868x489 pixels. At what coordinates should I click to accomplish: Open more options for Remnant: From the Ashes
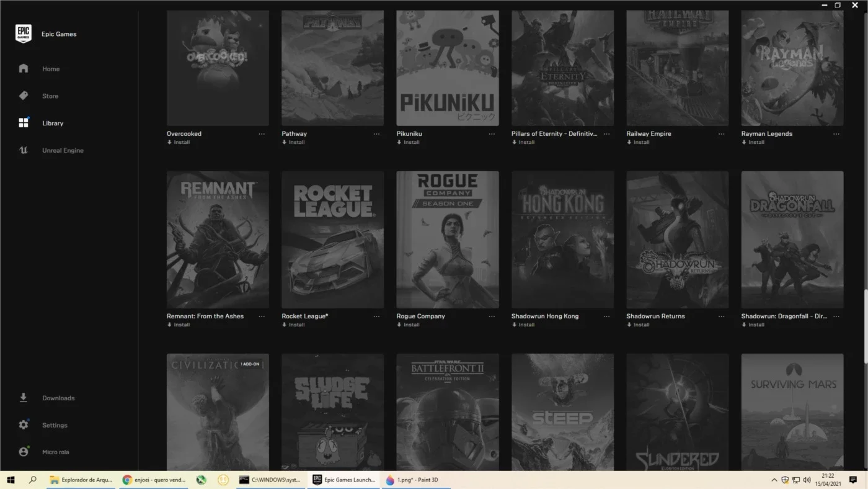(x=262, y=316)
